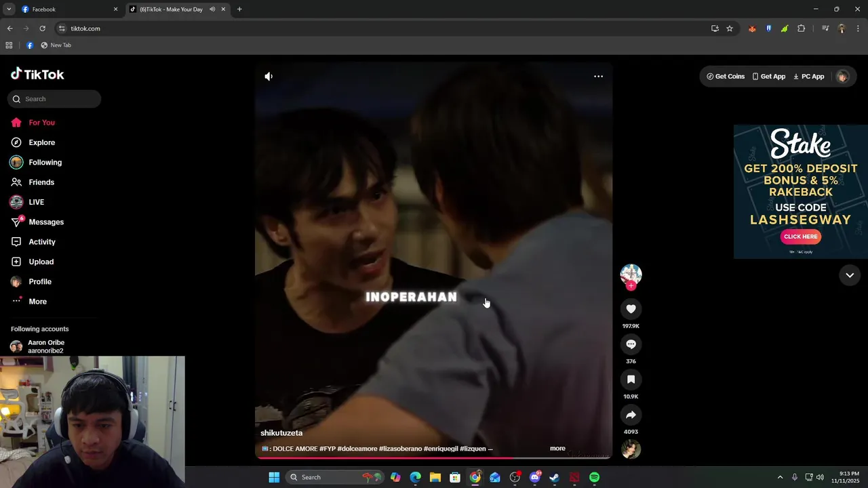Reload the page
This screenshot has height=488, width=868.
[x=42, y=28]
